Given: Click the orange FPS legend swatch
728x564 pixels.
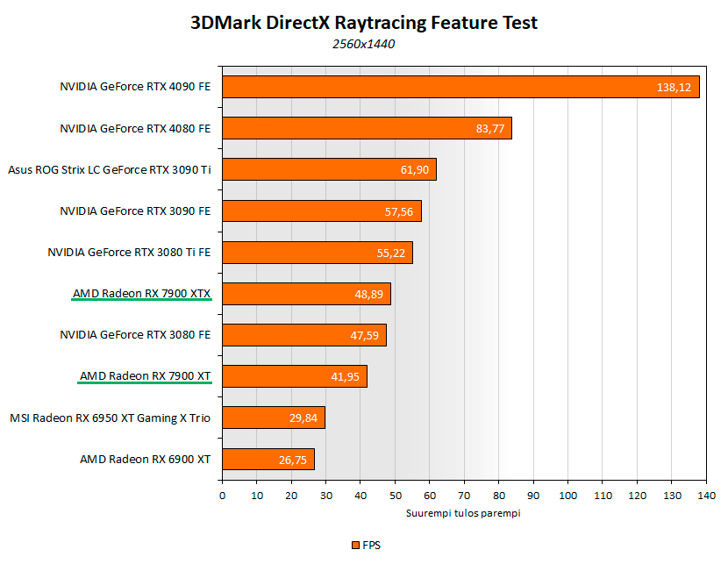Looking at the screenshot, I should pyautogui.click(x=355, y=546).
